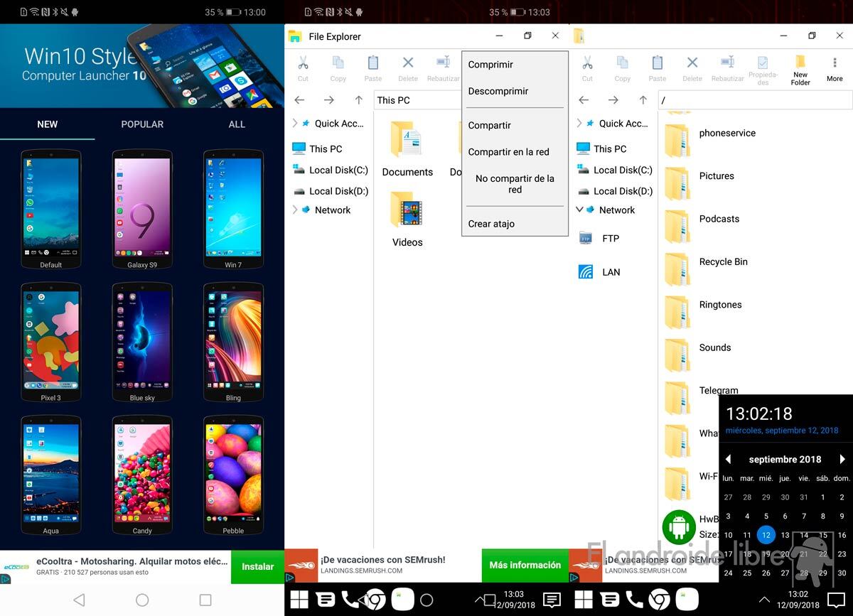Choose Compartir from the context menu
The height and width of the screenshot is (616, 853).
(515, 125)
